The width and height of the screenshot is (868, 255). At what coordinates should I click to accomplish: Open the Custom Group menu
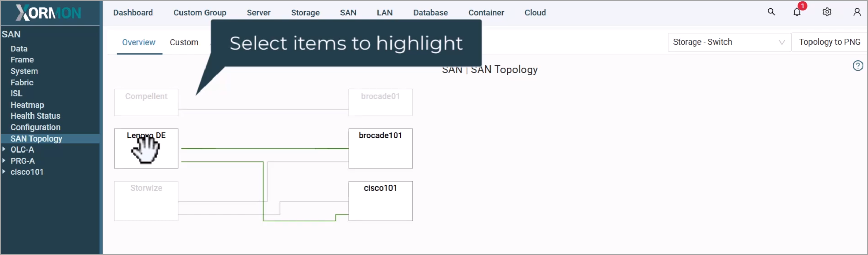200,13
